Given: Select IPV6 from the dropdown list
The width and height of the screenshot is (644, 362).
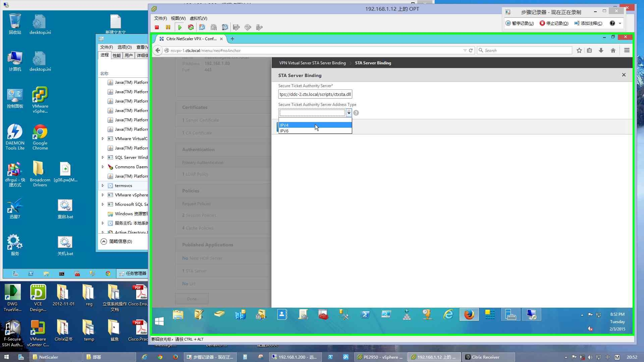Looking at the screenshot, I should click(315, 131).
